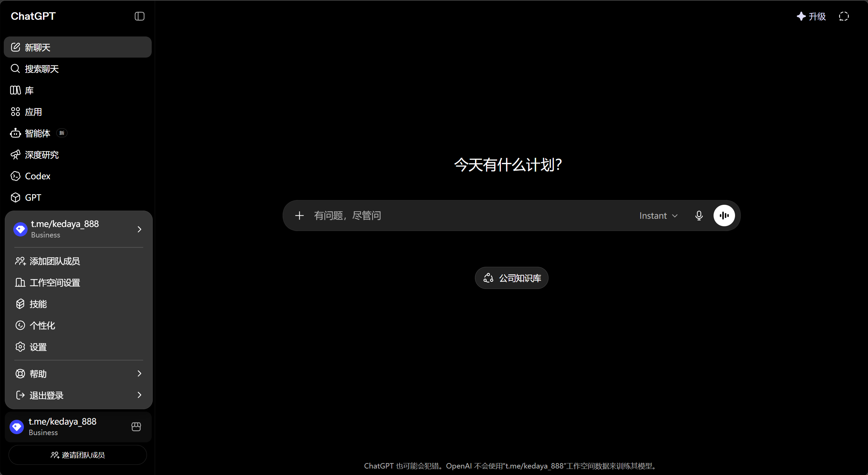868x475 pixels.
Task: Click the plus attach button in composer
Action: click(299, 216)
